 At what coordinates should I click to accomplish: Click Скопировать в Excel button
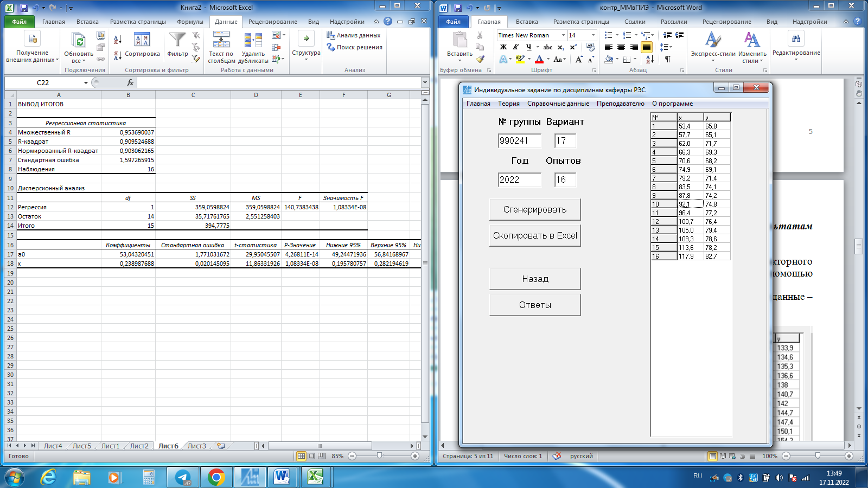(x=535, y=235)
